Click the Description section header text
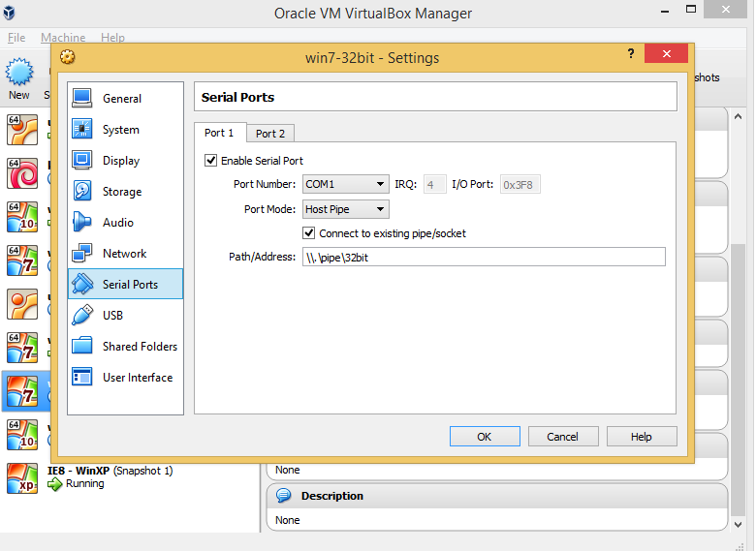The image size is (756, 551). (x=332, y=496)
